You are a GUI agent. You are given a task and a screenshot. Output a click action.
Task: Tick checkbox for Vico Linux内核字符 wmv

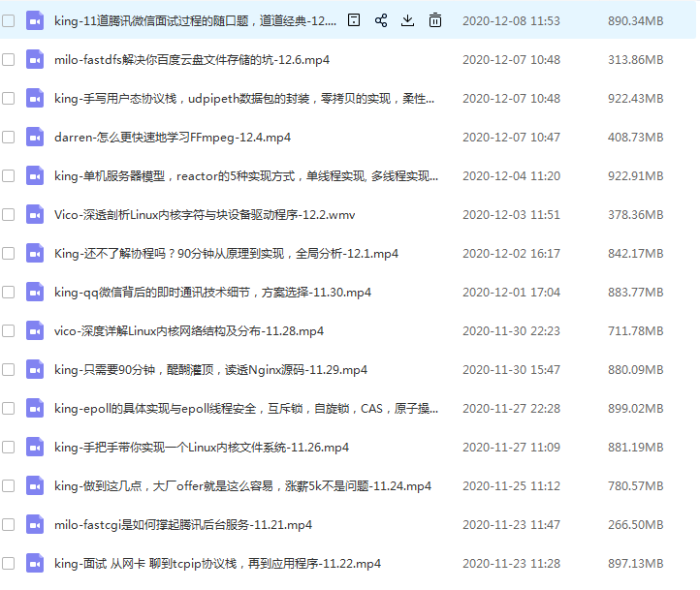point(8,214)
